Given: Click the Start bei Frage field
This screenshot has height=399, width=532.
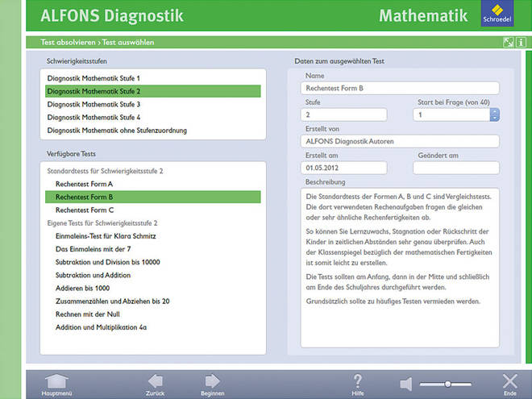Looking at the screenshot, I should [x=451, y=114].
